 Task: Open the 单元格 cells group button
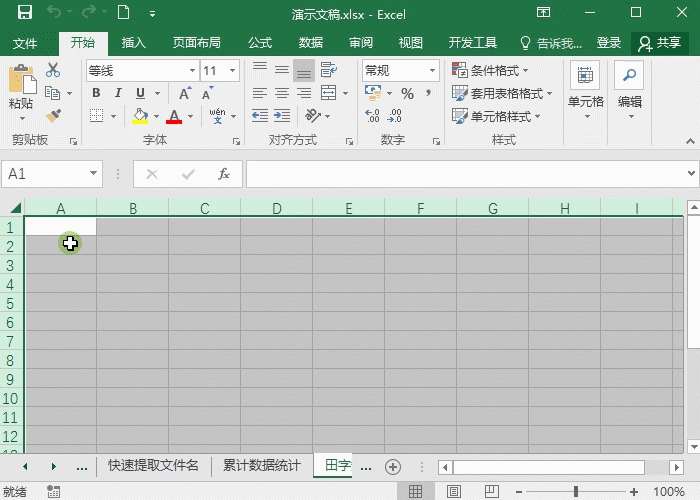pyautogui.click(x=586, y=92)
